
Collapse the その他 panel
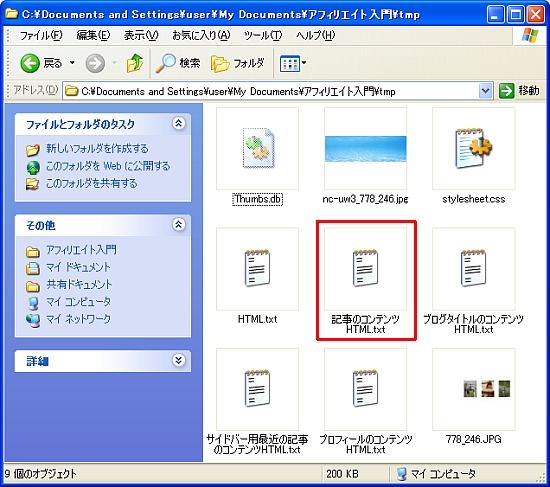(x=179, y=224)
